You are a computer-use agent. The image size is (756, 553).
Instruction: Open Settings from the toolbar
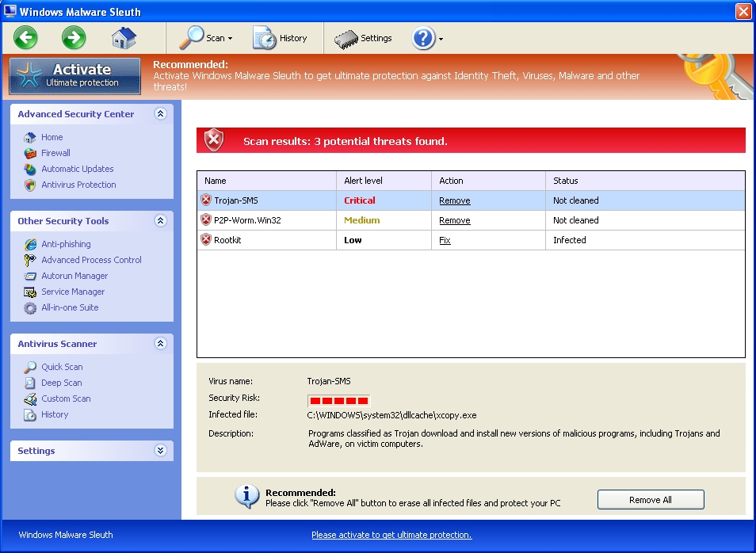pos(363,38)
